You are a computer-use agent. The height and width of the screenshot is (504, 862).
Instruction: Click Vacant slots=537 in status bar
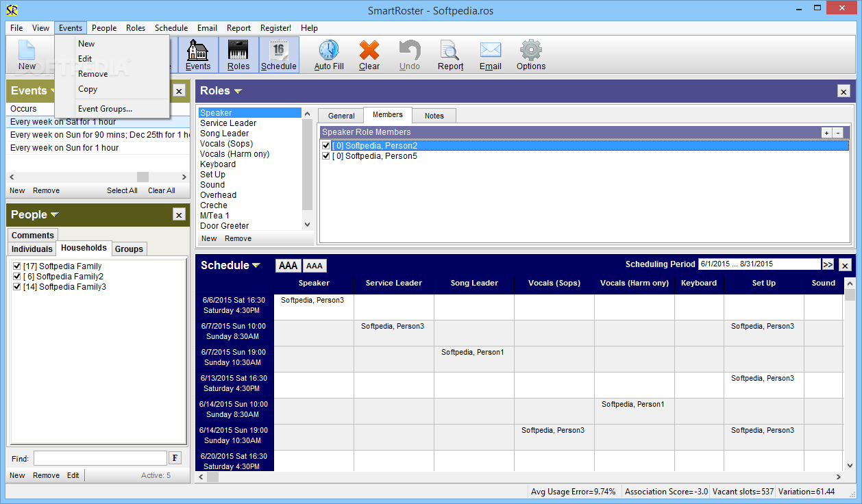tap(743, 492)
